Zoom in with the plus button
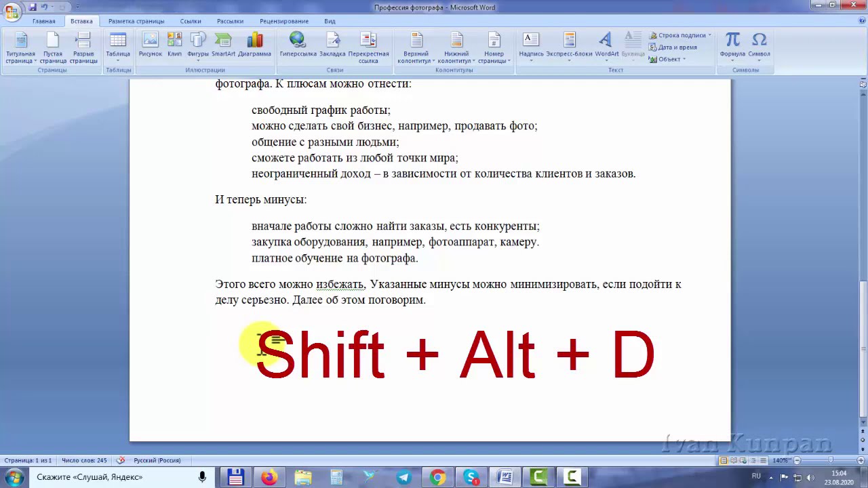The width and height of the screenshot is (868, 488). 859,460
